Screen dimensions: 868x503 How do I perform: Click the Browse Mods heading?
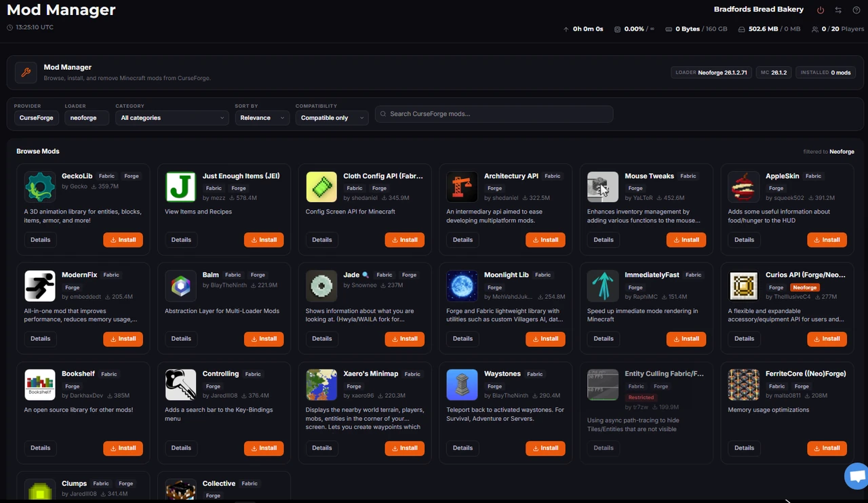point(38,151)
